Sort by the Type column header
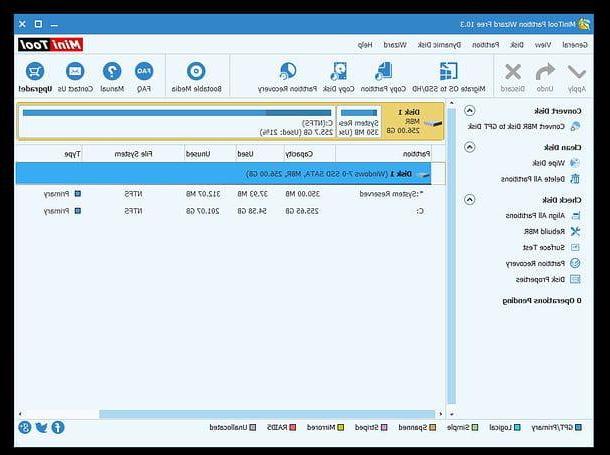The width and height of the screenshot is (610, 455). tap(49, 154)
